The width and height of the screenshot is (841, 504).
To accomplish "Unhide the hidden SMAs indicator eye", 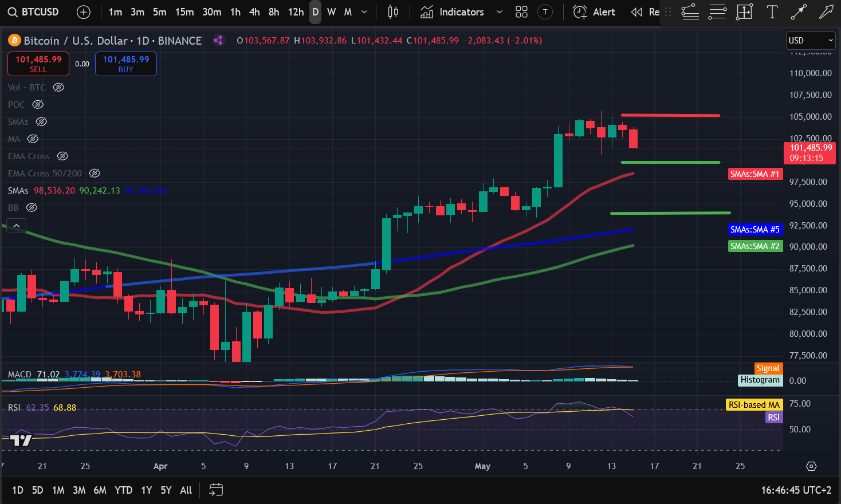I will click(x=41, y=121).
